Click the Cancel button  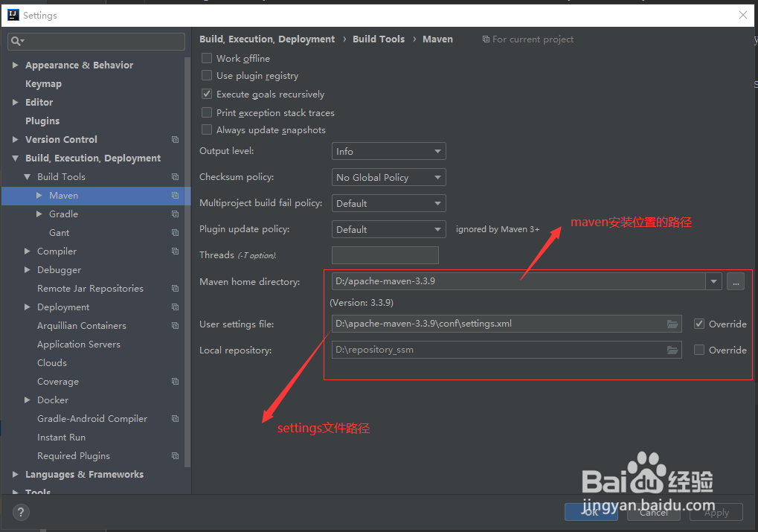[654, 512]
